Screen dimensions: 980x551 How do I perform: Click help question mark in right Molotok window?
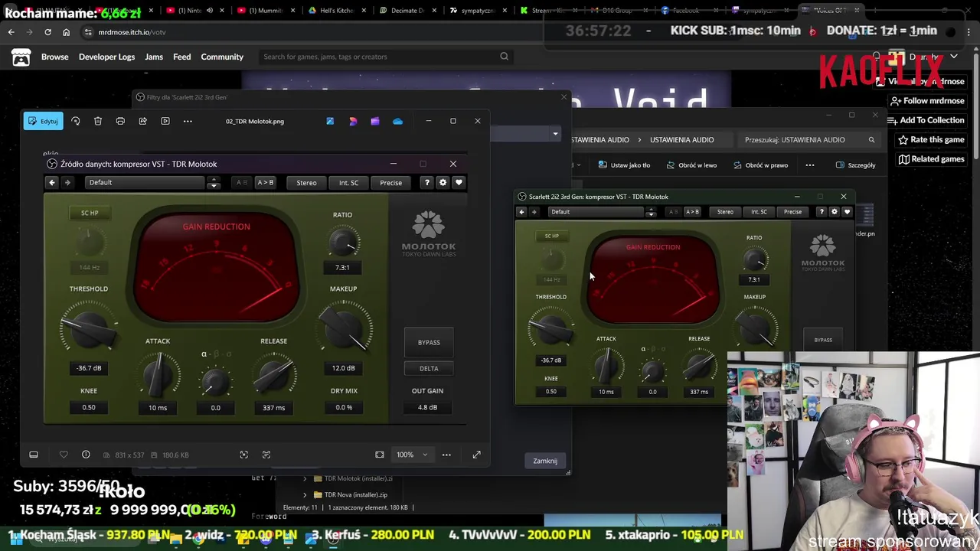point(822,212)
